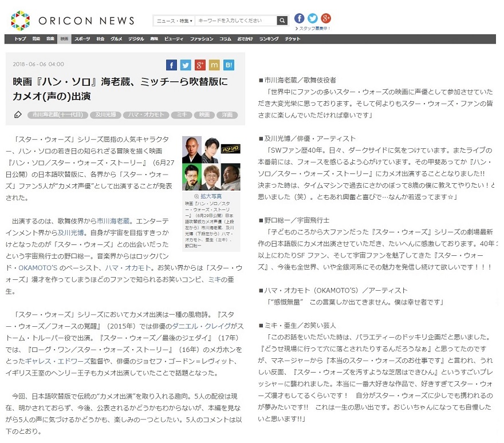Open the 芸能 navigation tab
The width and height of the screenshot is (504, 443).
click(x=36, y=39)
